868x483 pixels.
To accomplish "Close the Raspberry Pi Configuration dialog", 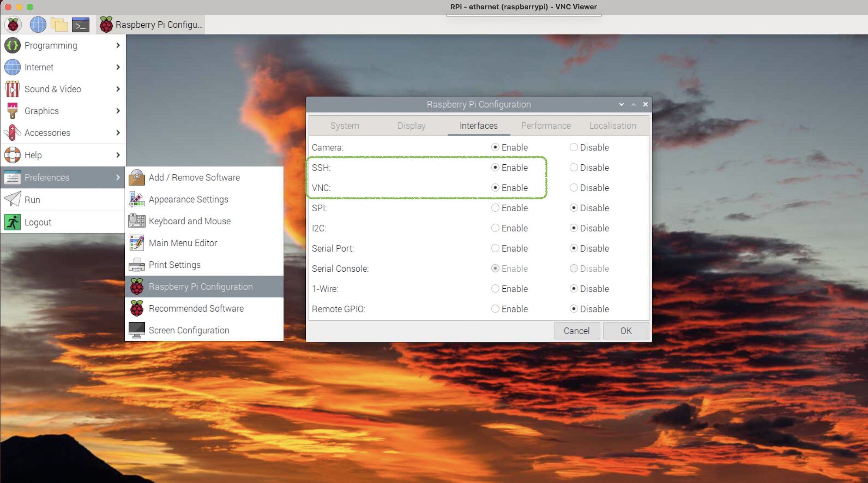I will pyautogui.click(x=645, y=104).
